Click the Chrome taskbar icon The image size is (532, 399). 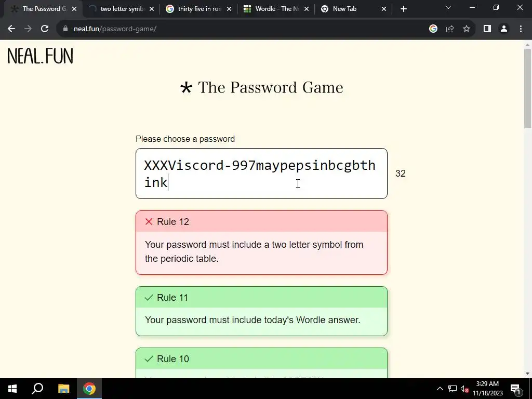pos(89,389)
